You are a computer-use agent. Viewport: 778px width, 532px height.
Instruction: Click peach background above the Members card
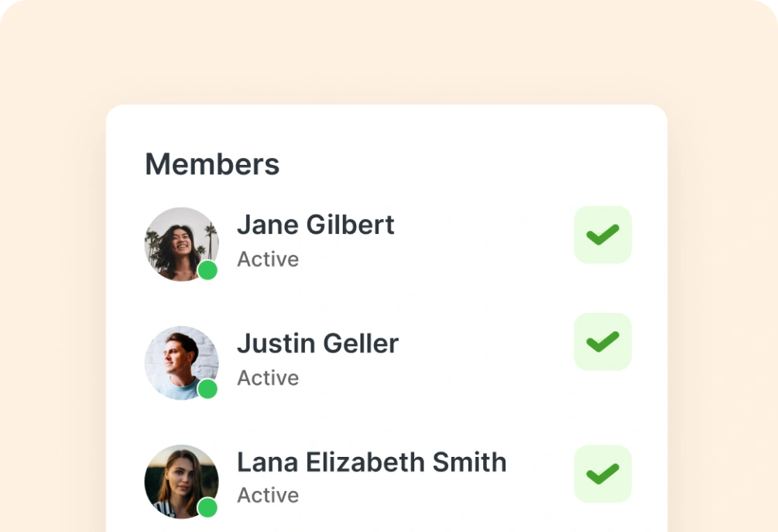[387, 54]
